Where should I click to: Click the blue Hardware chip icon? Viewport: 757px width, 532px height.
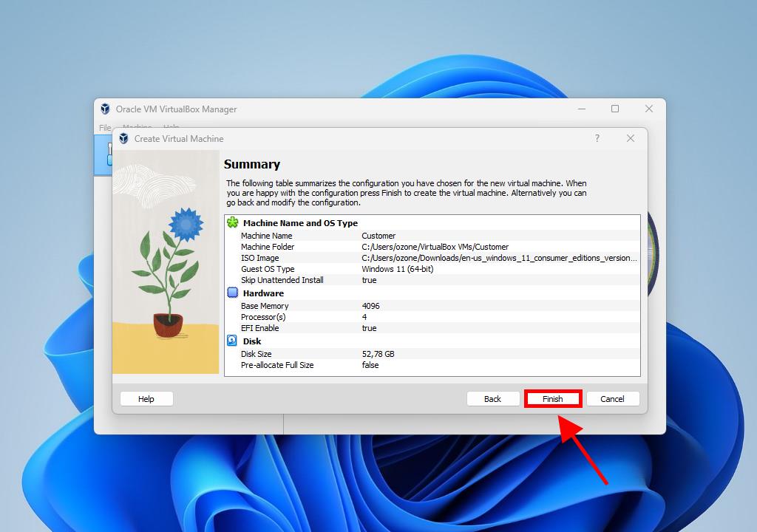coord(233,293)
